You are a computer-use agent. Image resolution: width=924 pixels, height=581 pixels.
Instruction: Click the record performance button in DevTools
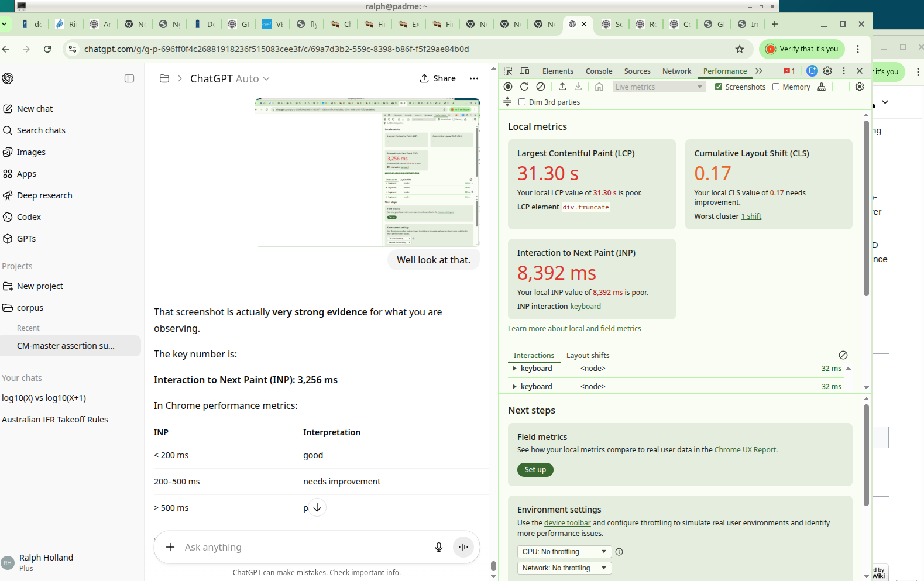pos(508,87)
